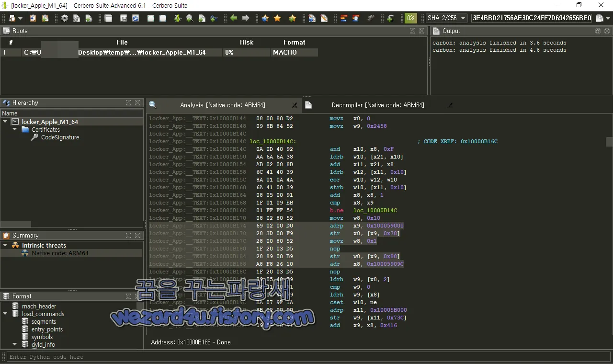Click the loc_10000B14C label in the disassembly
This screenshot has width=613, height=364.
click(x=272, y=141)
